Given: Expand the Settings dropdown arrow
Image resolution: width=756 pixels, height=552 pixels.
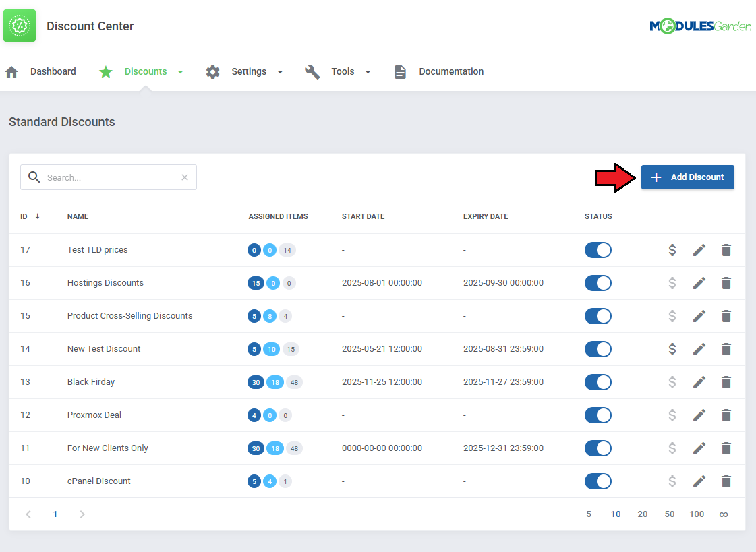Looking at the screenshot, I should point(280,72).
